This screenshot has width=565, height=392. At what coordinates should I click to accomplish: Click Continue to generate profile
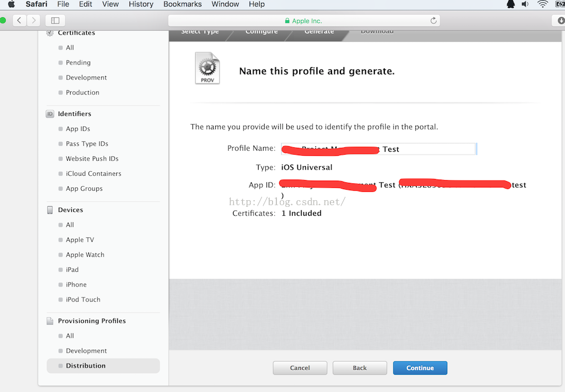coord(420,368)
